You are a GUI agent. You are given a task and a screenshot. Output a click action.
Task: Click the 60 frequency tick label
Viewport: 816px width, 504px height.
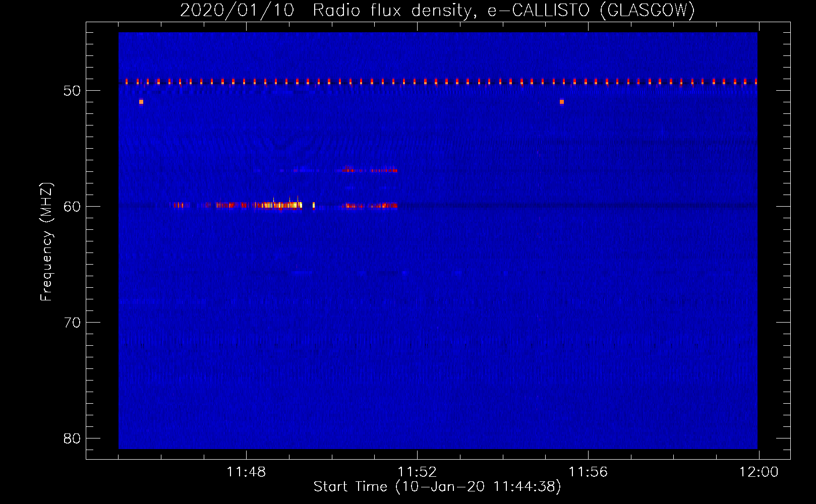[x=72, y=207]
